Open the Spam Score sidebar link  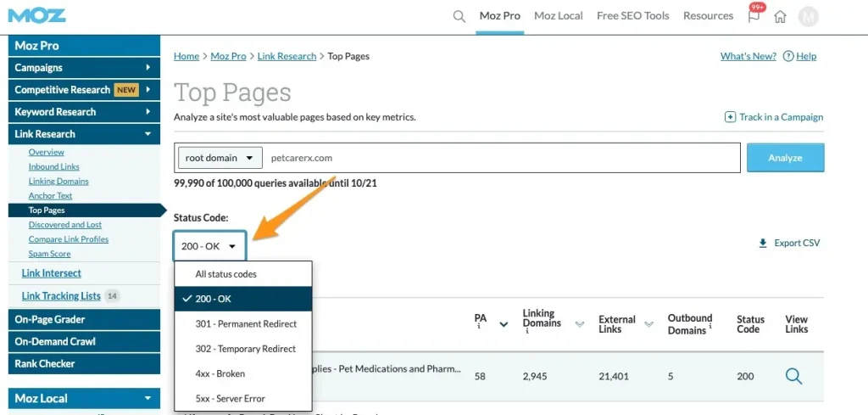click(x=49, y=254)
